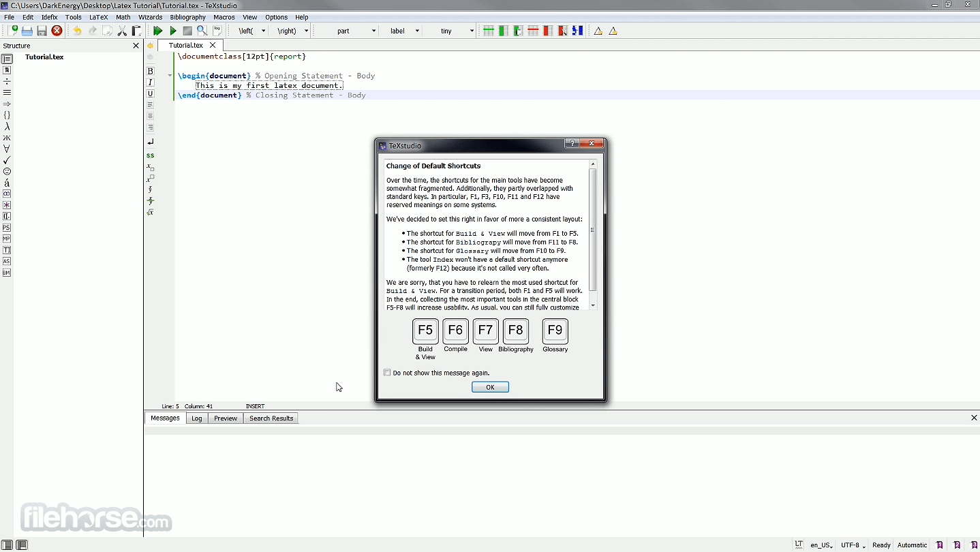Select Tutorial.tex in the Structure tree

point(44,57)
